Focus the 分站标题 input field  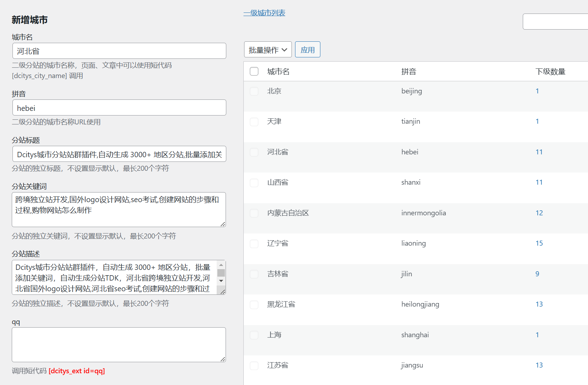point(119,154)
